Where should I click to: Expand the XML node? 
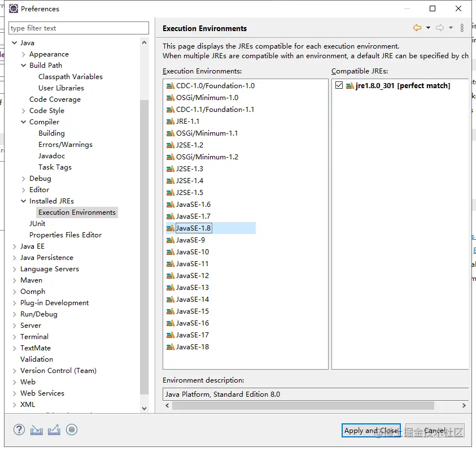pyautogui.click(x=14, y=405)
